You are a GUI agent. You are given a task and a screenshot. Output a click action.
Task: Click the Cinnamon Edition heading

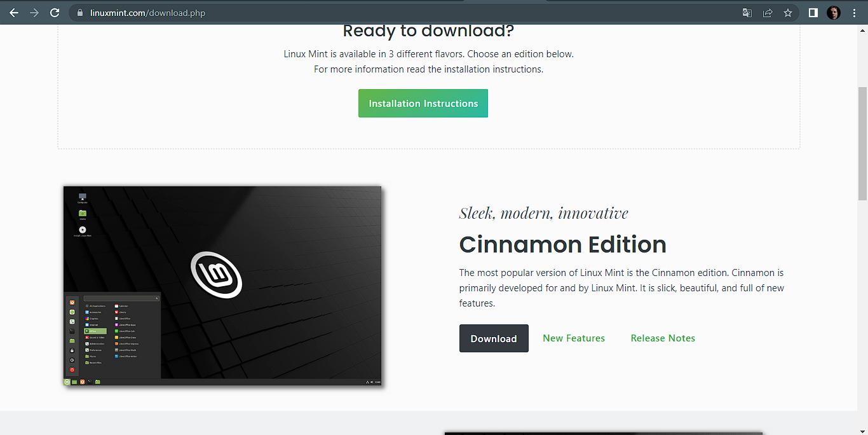pos(563,244)
